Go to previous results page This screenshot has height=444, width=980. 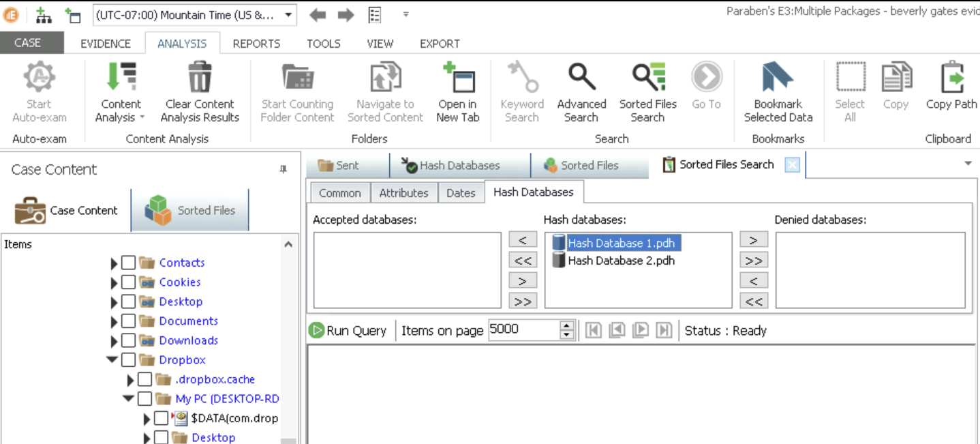617,331
